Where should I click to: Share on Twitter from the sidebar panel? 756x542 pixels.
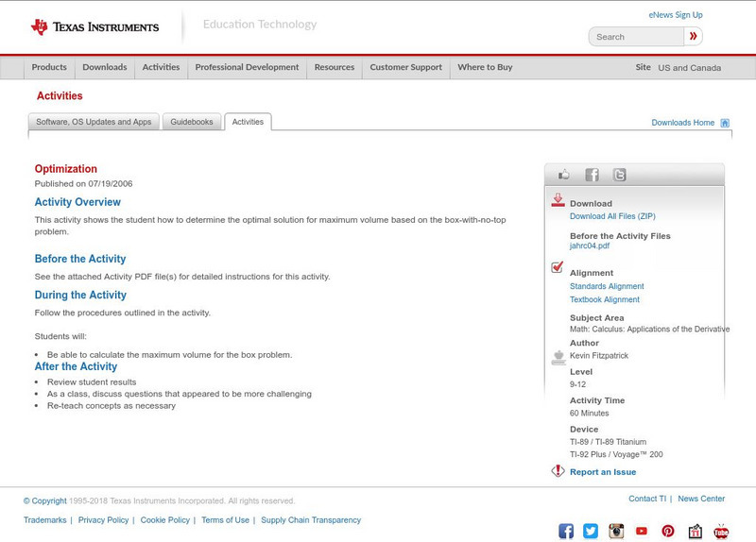[x=620, y=175]
